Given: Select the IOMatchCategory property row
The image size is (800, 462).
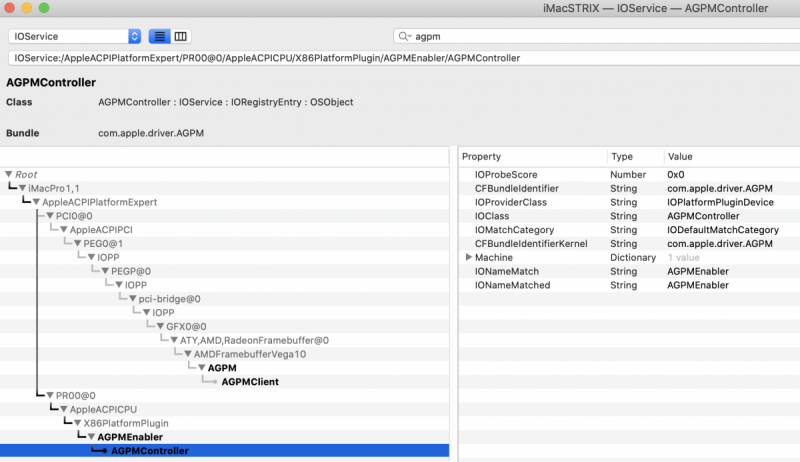Looking at the screenshot, I should tap(629, 229).
